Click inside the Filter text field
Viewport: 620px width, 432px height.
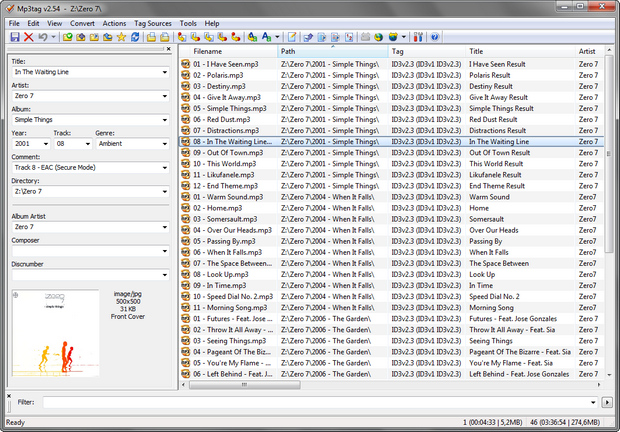(x=316, y=402)
